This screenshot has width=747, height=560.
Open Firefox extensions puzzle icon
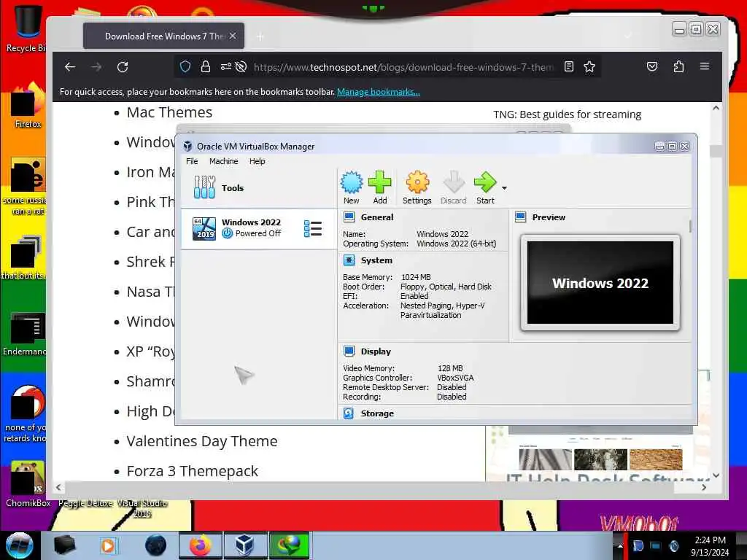(x=678, y=66)
